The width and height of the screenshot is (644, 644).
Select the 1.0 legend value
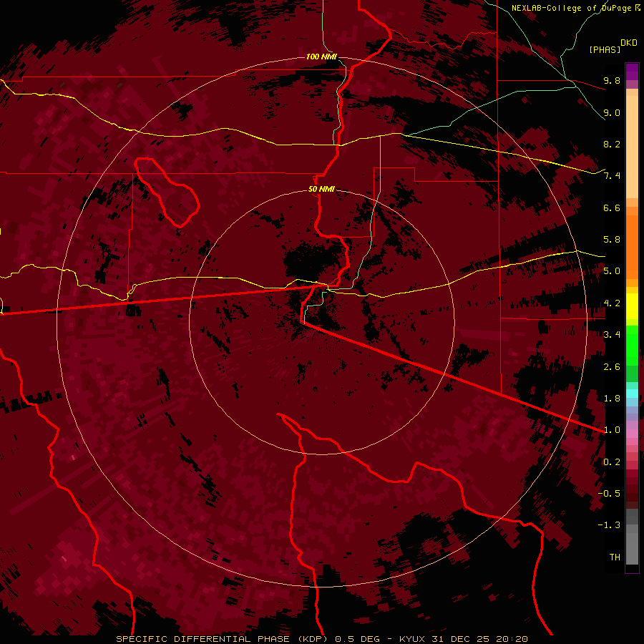[612, 430]
